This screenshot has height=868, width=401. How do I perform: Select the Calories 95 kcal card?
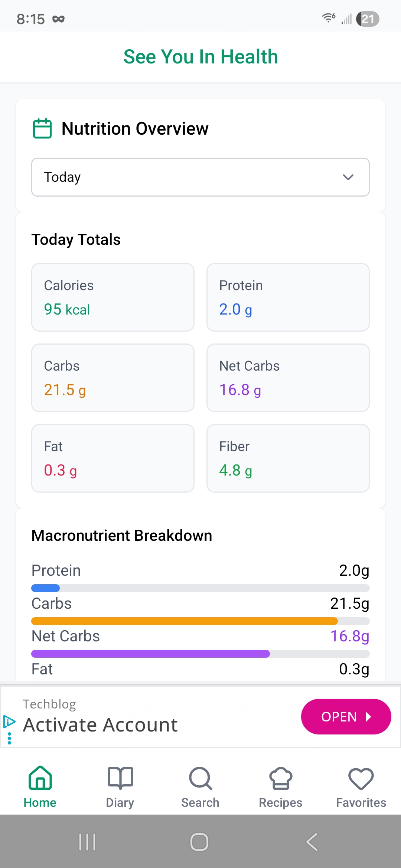pyautogui.click(x=113, y=297)
